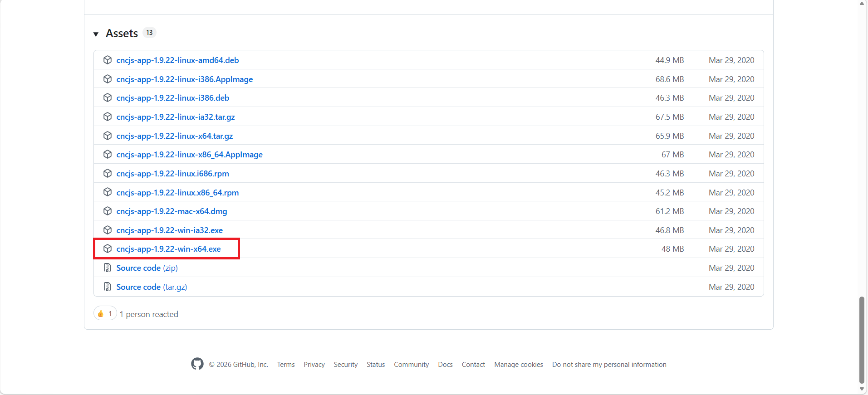Image resolution: width=868 pixels, height=395 pixels.
Task: Collapse the Assets section triangle
Action: (x=96, y=34)
